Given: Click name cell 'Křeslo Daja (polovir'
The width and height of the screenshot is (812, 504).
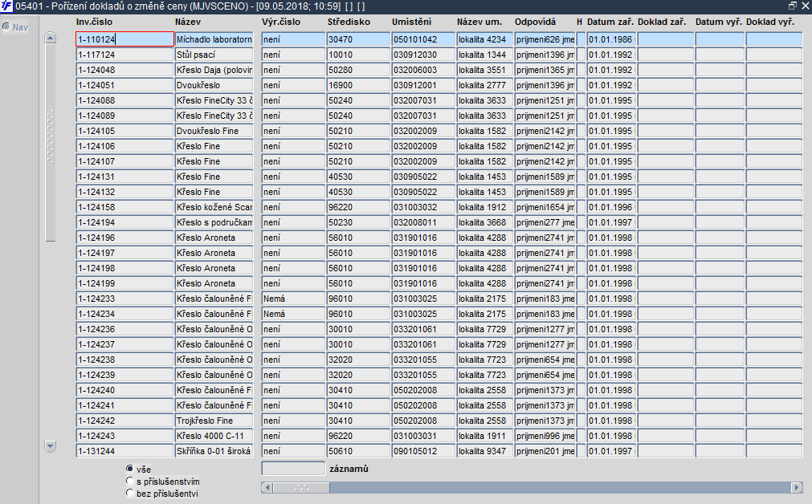Looking at the screenshot, I should tap(214, 70).
